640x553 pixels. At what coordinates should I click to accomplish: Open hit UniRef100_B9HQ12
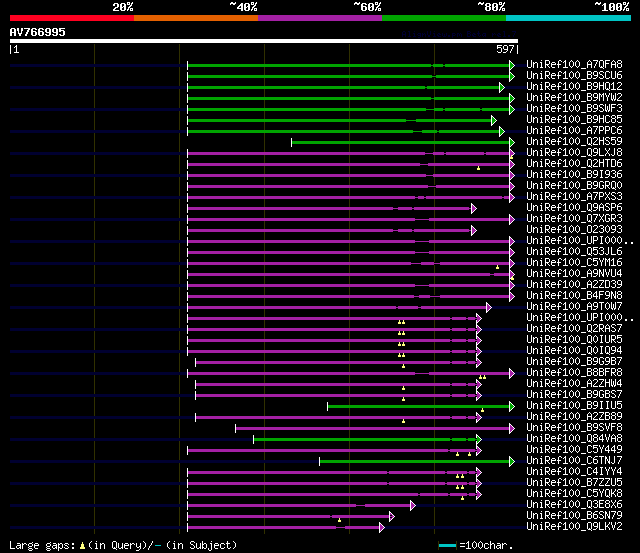point(574,87)
